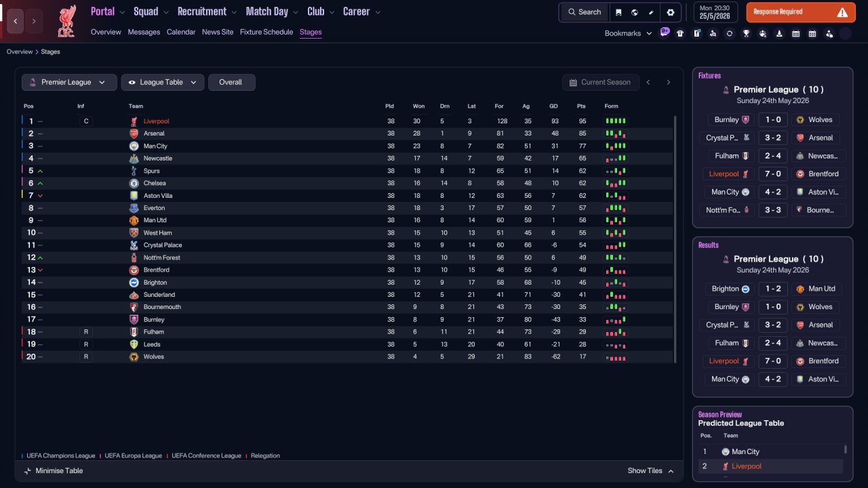The image size is (868, 488).
Task: Switch to the Overview tab
Action: 106,32
